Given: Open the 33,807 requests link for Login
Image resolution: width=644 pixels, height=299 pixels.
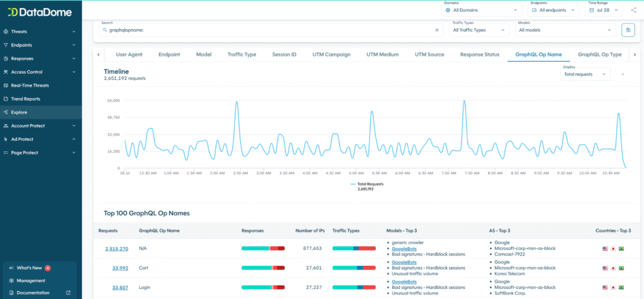Looking at the screenshot, I should point(120,288).
